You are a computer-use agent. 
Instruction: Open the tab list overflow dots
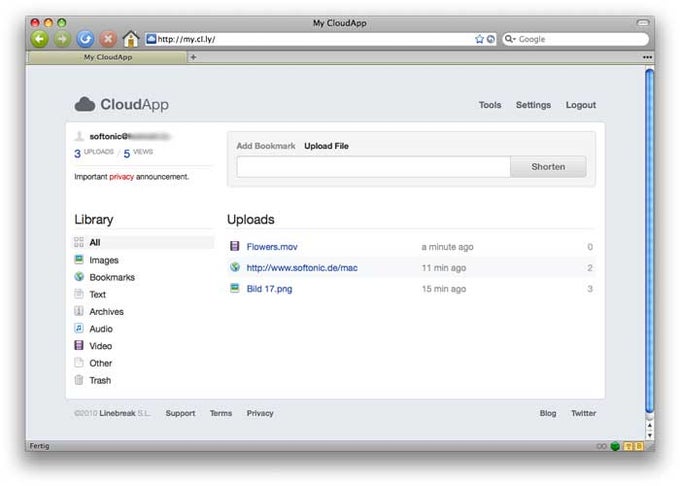pyautogui.click(x=647, y=57)
